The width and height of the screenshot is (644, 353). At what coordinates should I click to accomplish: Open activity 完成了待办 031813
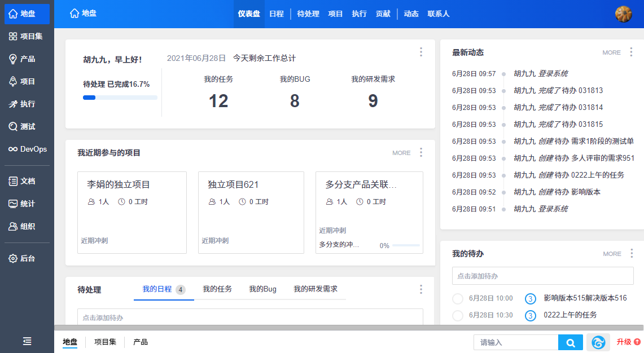pos(558,91)
